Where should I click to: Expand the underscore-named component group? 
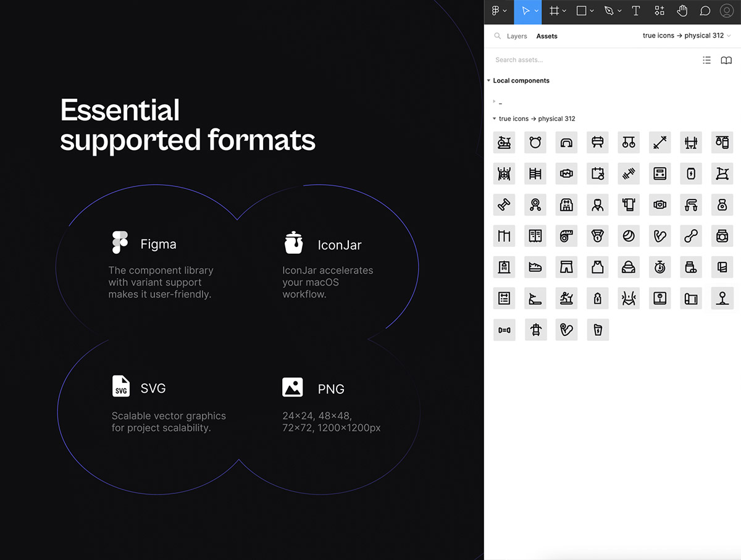[x=495, y=101]
